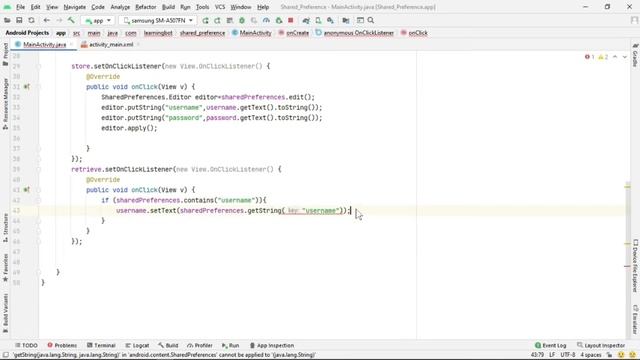Click the Make Project hammer icon

tap(71, 20)
